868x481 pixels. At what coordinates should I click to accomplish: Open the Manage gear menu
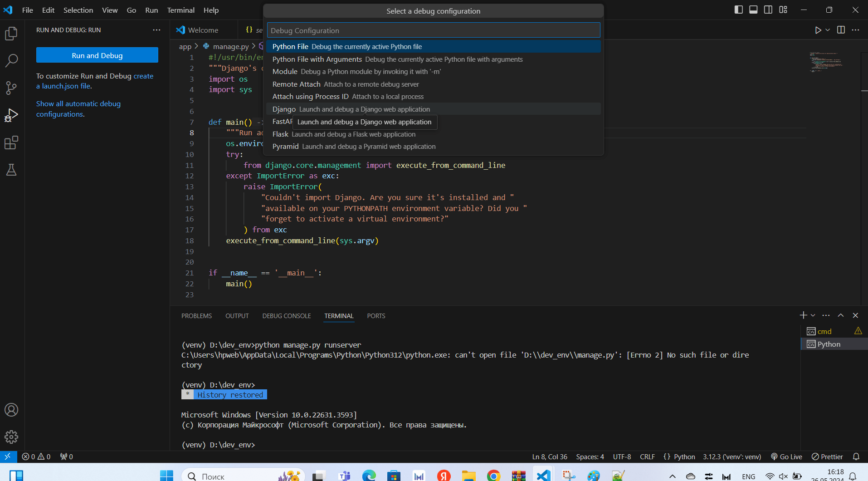coord(11,437)
